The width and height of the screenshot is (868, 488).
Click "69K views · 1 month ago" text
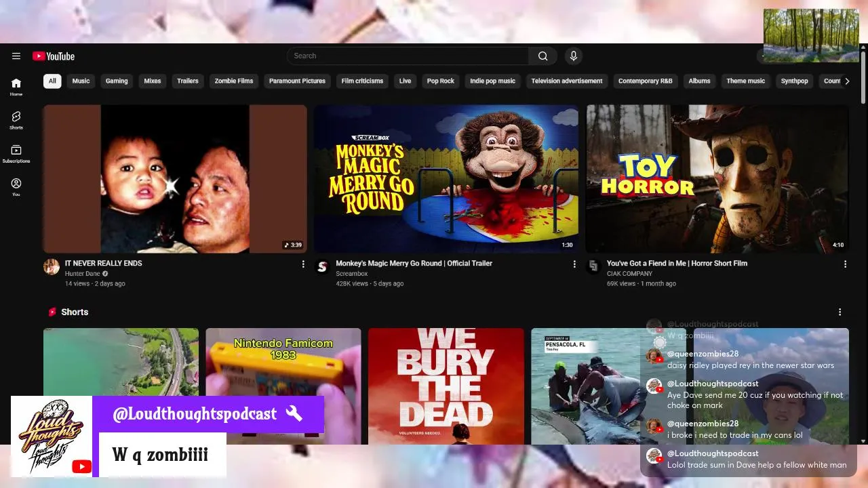(x=642, y=283)
